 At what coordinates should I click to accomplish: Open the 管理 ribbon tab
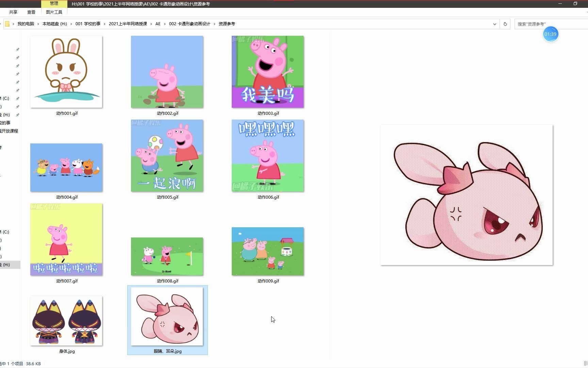pyautogui.click(x=54, y=3)
